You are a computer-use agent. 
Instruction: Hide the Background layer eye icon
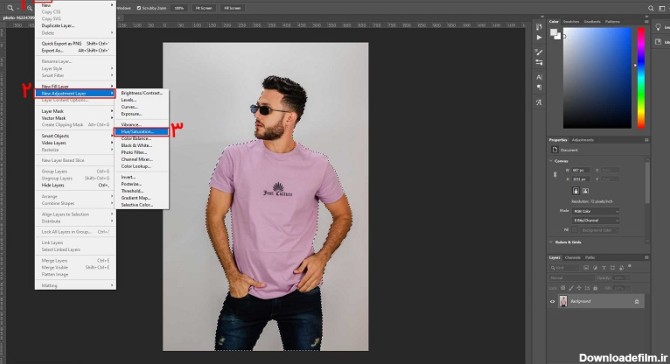point(552,302)
